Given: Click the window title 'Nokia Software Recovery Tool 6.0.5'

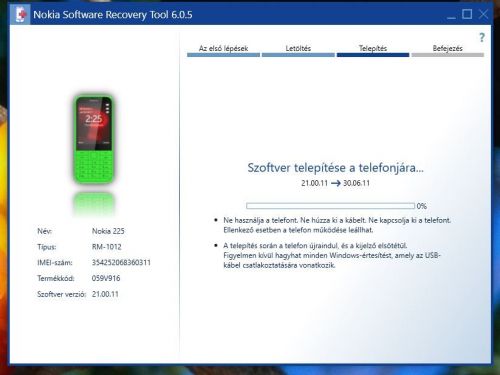Looking at the screenshot, I should pos(113,15).
